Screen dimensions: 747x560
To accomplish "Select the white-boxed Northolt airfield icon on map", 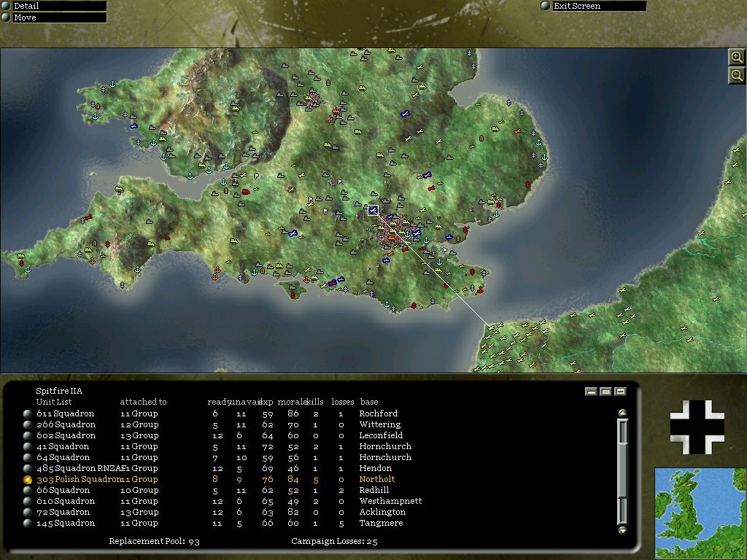I will click(373, 210).
